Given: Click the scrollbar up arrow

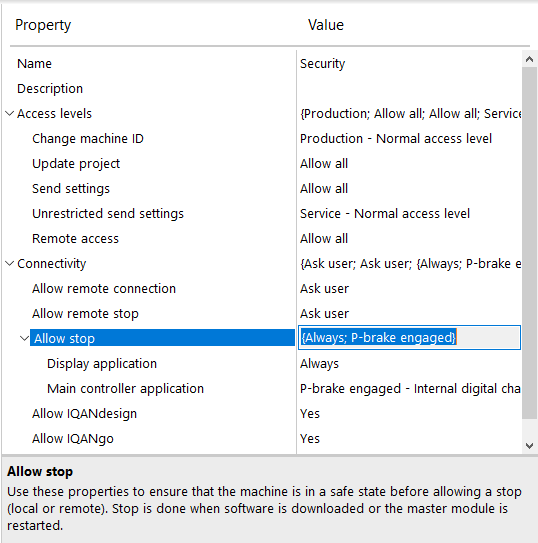Looking at the screenshot, I should coord(529,59).
